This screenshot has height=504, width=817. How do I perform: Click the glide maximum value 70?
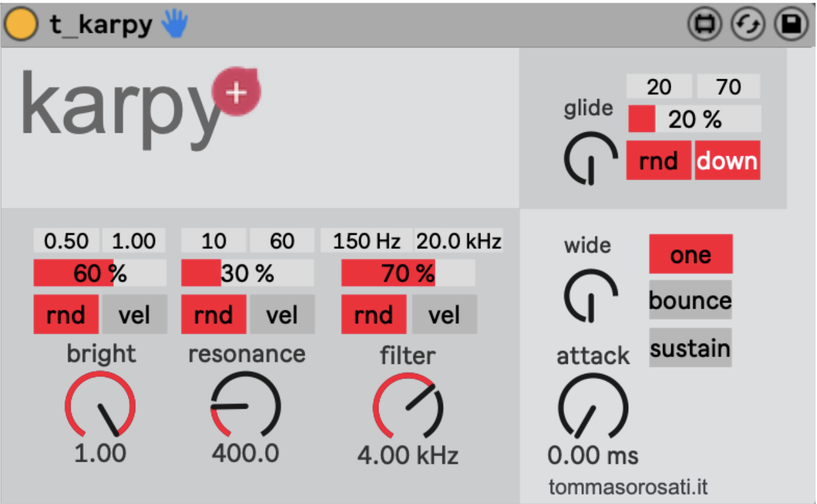pyautogui.click(x=728, y=87)
